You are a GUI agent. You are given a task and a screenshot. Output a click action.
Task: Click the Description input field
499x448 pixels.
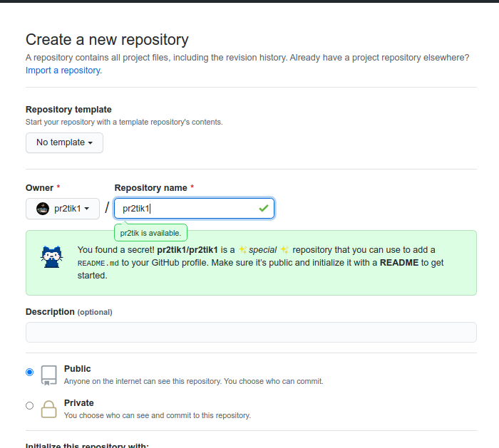(251, 333)
